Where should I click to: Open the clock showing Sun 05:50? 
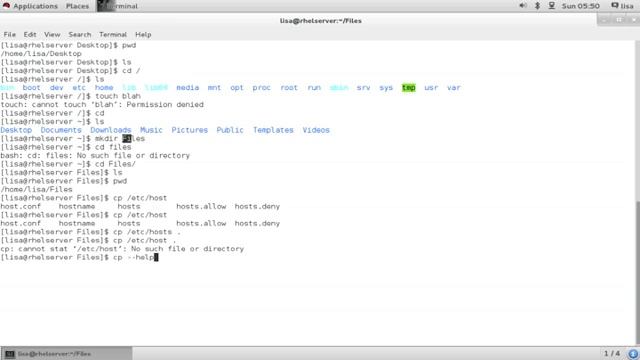coord(580,6)
